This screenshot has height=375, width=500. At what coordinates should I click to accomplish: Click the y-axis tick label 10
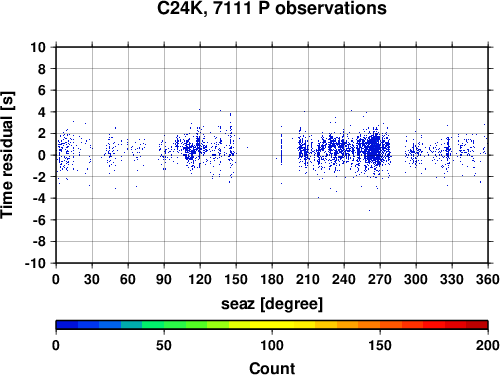(38, 47)
